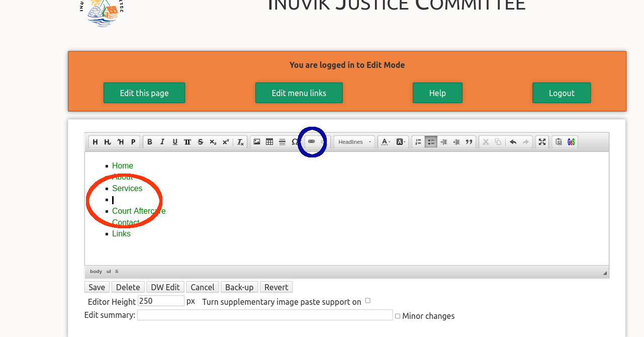Enable supplementary image paste support checkbox
The image size is (644, 337).
(x=367, y=301)
